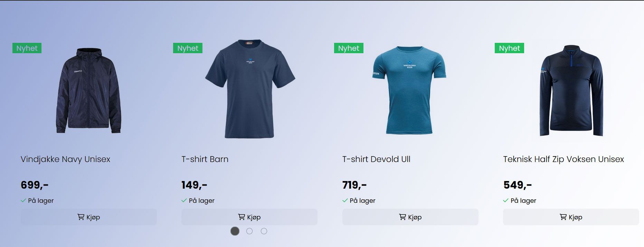Select the first carousel page dot
644x247 pixels.
coord(235,231)
